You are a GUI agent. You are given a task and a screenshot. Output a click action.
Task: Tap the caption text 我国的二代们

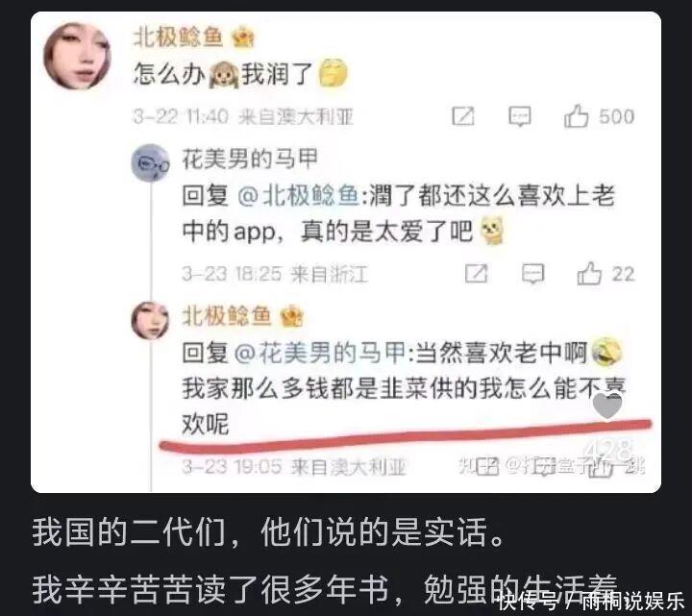[x=129, y=531]
